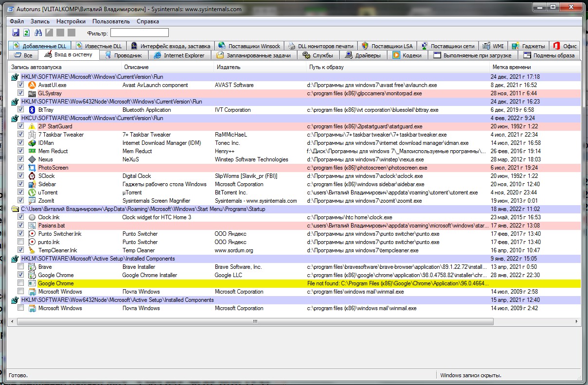Click the IDMan entry icon
This screenshot has height=385, width=588.
click(32, 143)
